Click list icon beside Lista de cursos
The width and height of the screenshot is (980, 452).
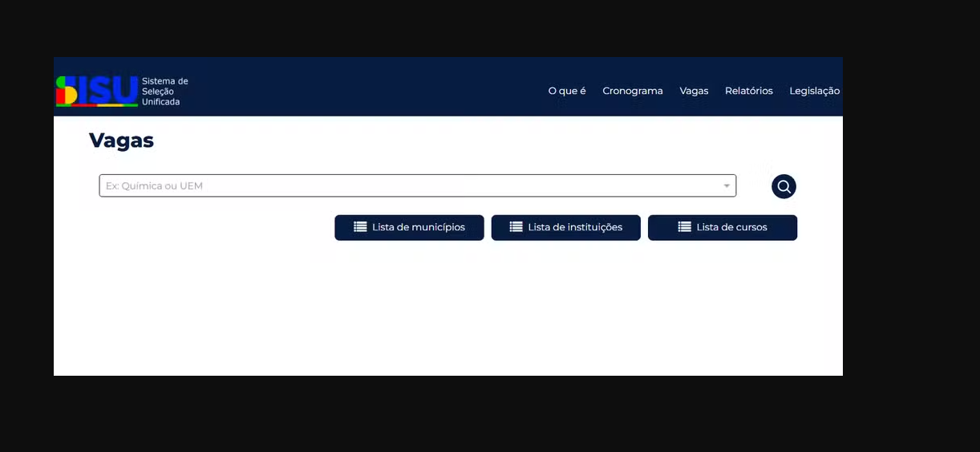pyautogui.click(x=684, y=227)
